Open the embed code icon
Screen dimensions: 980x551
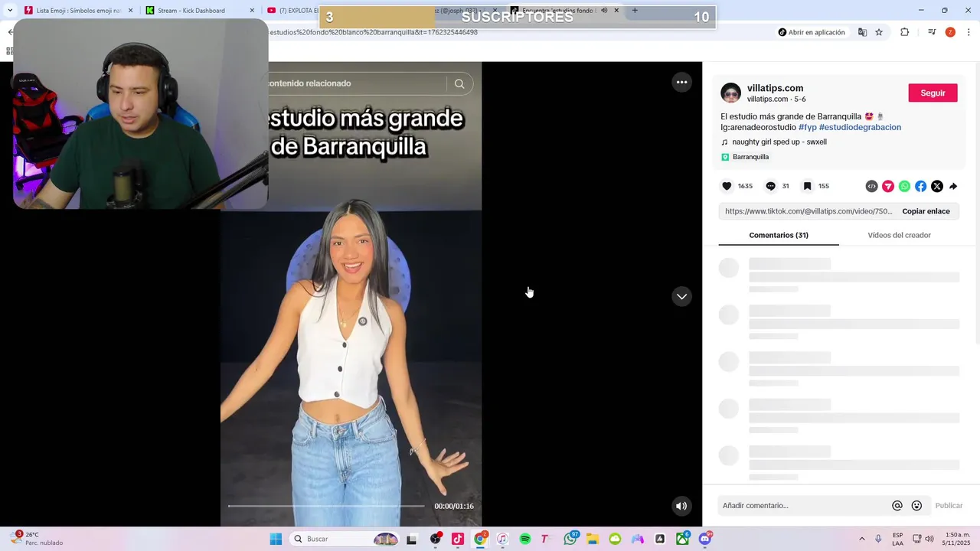[x=871, y=186]
